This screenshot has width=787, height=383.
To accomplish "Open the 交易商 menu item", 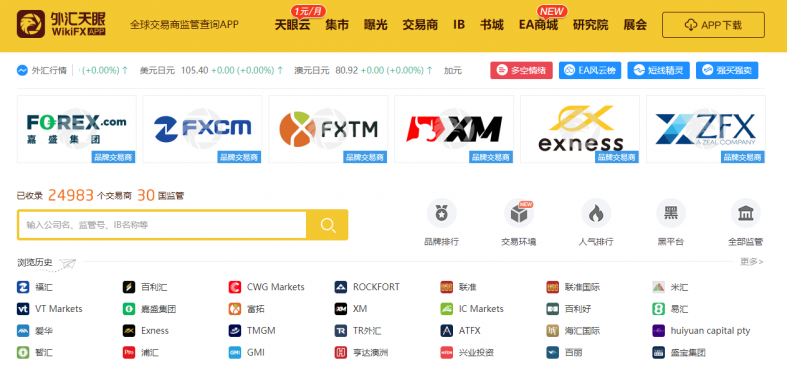I will (420, 25).
